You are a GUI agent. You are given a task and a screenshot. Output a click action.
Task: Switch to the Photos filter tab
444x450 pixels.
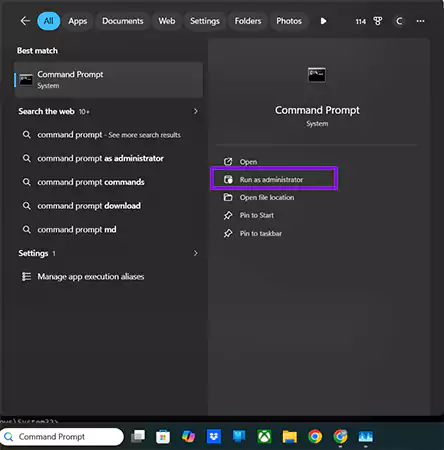point(289,21)
